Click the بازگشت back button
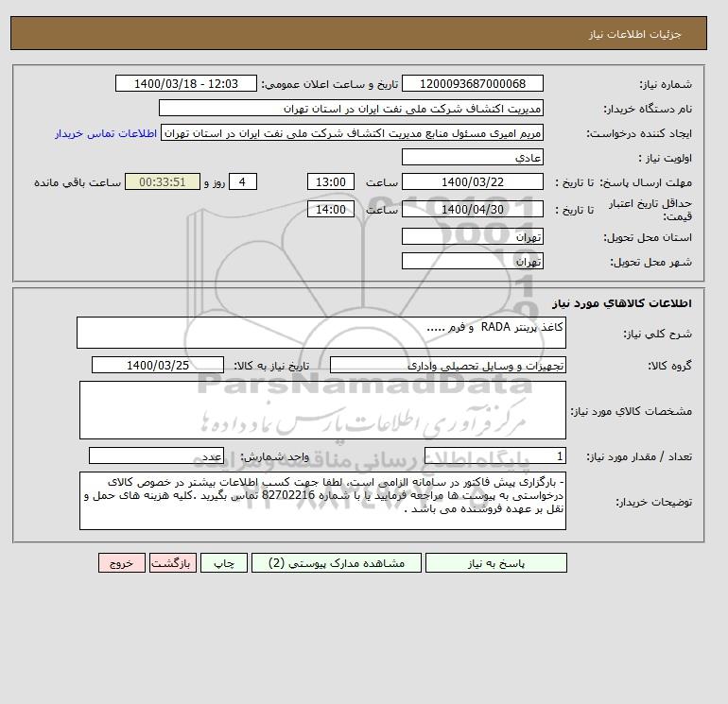 [173, 563]
